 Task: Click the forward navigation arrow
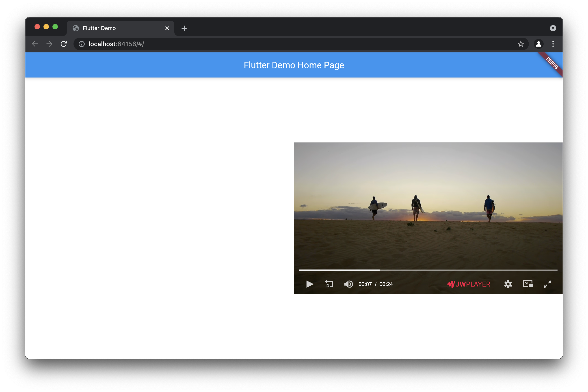click(x=49, y=44)
